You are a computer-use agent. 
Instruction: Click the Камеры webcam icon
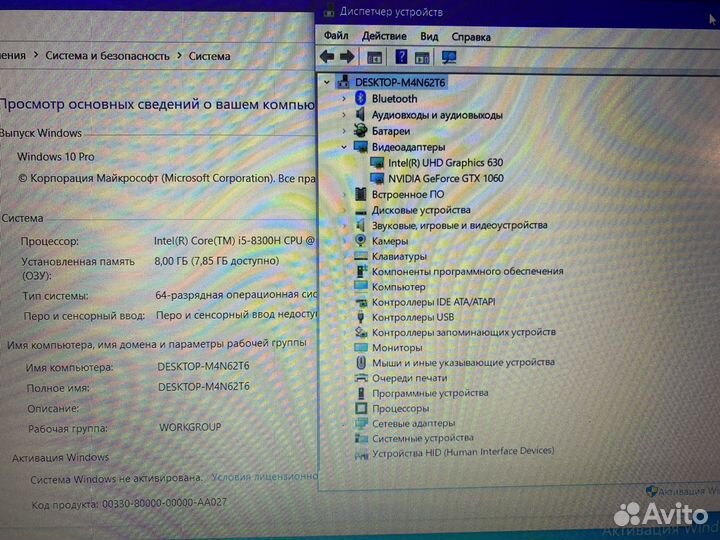click(x=361, y=241)
